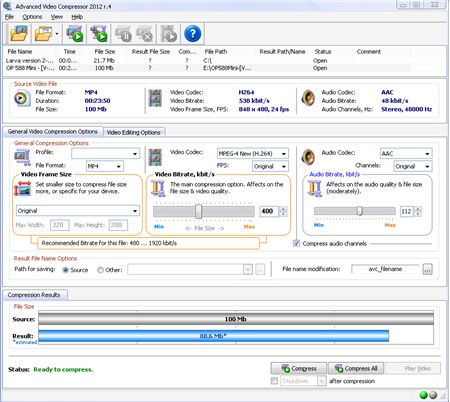Click the application icon in the title bar
Image resolution: width=450 pixels, height=402 pixels.
pos(7,6)
